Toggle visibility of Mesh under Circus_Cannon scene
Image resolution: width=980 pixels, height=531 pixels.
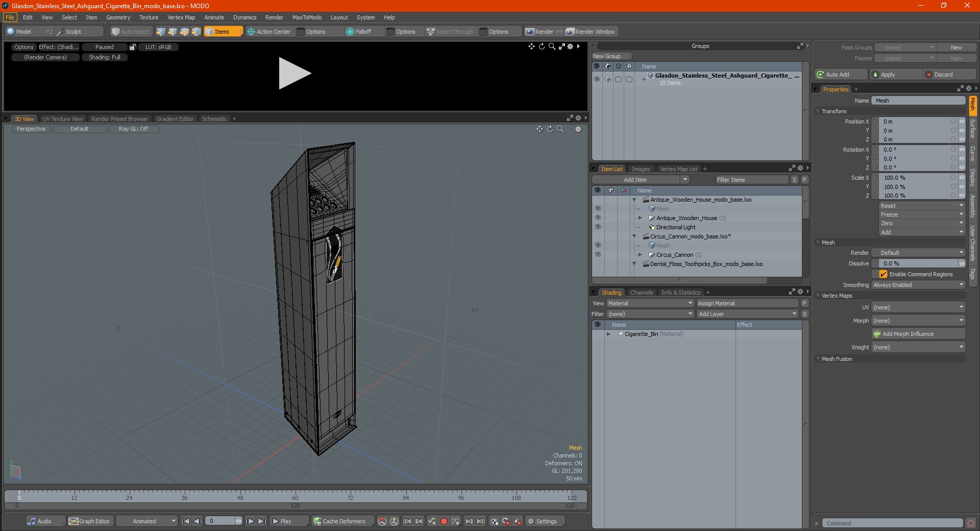(x=598, y=246)
